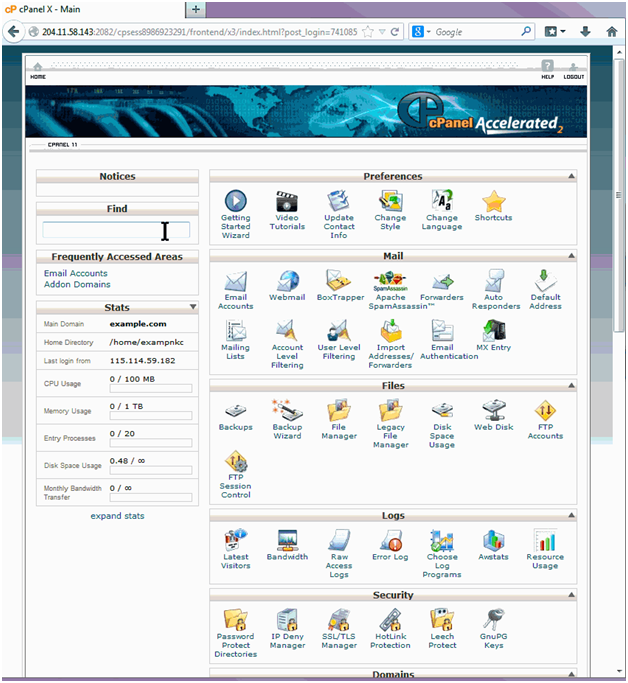Open Awstats
This screenshot has width=628, height=683.
coord(493,544)
